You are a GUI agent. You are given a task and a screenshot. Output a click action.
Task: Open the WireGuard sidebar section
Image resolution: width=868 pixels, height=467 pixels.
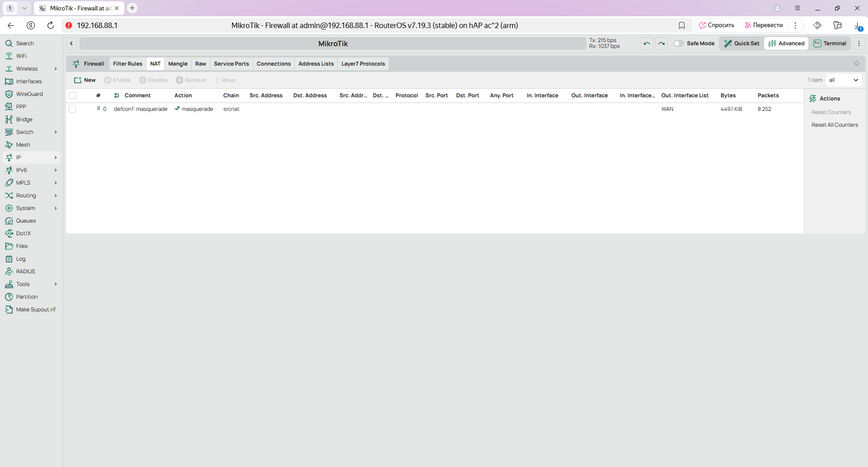[29, 94]
